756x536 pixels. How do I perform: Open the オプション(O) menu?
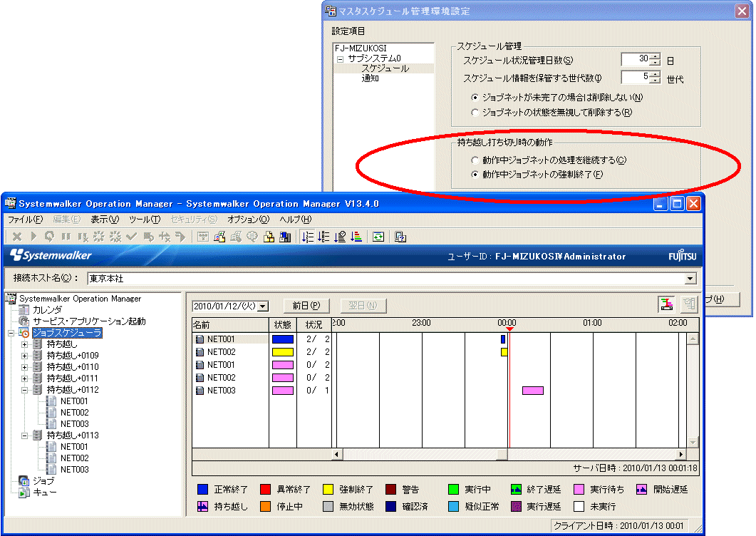(x=248, y=220)
